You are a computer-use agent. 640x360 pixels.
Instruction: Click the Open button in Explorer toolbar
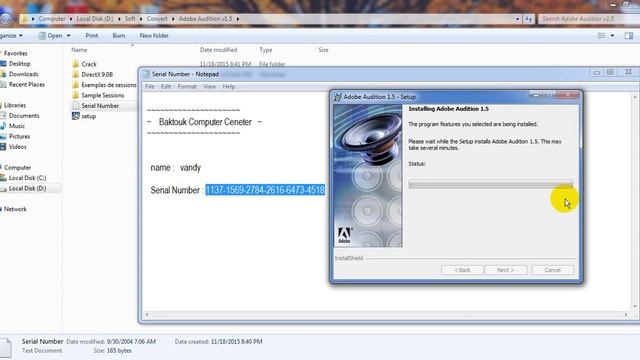tap(51, 36)
